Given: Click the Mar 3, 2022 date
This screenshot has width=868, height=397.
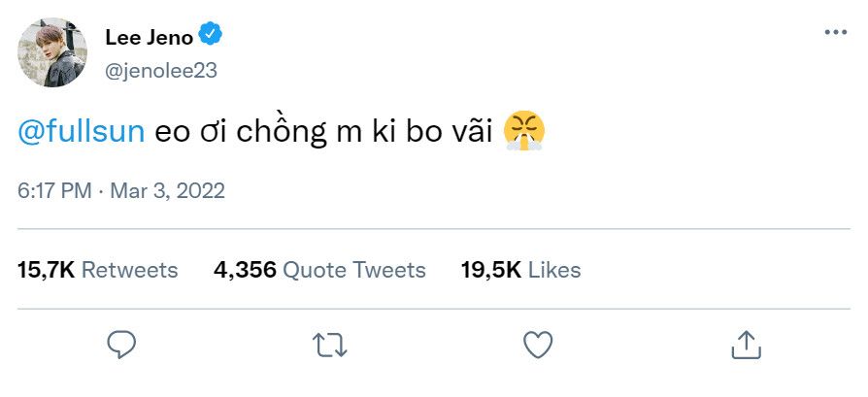Looking at the screenshot, I should coord(167,191).
